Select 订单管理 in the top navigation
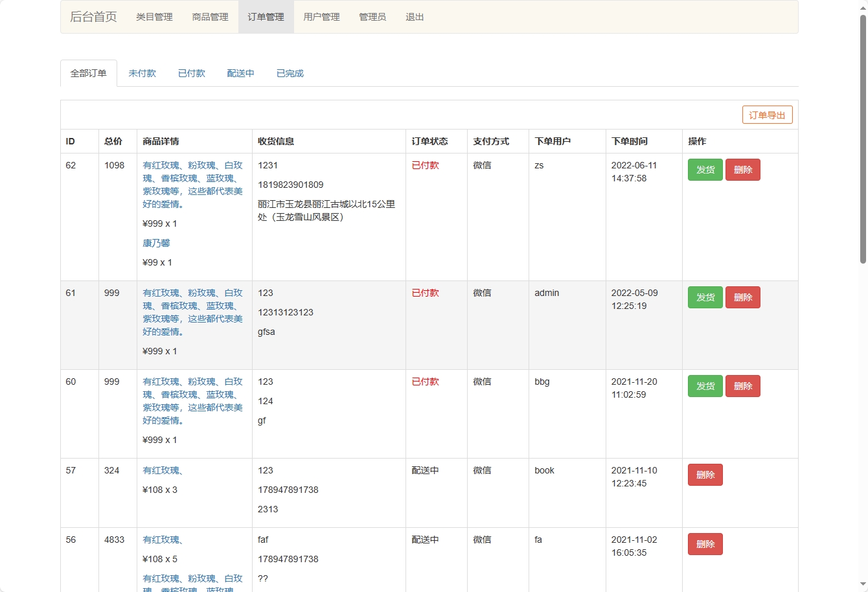 pyautogui.click(x=266, y=17)
